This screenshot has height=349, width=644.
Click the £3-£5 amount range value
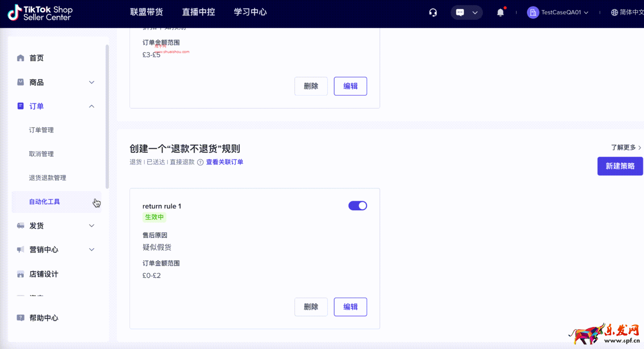[151, 55]
